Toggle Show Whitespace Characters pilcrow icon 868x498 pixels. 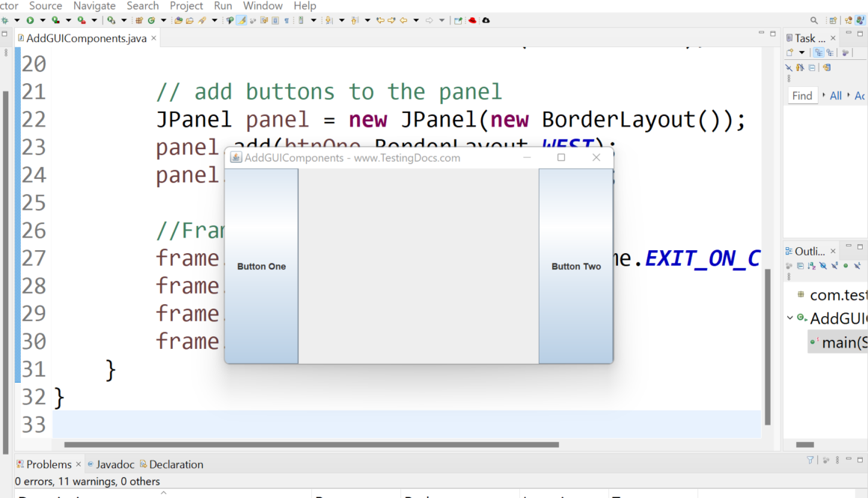(x=286, y=20)
